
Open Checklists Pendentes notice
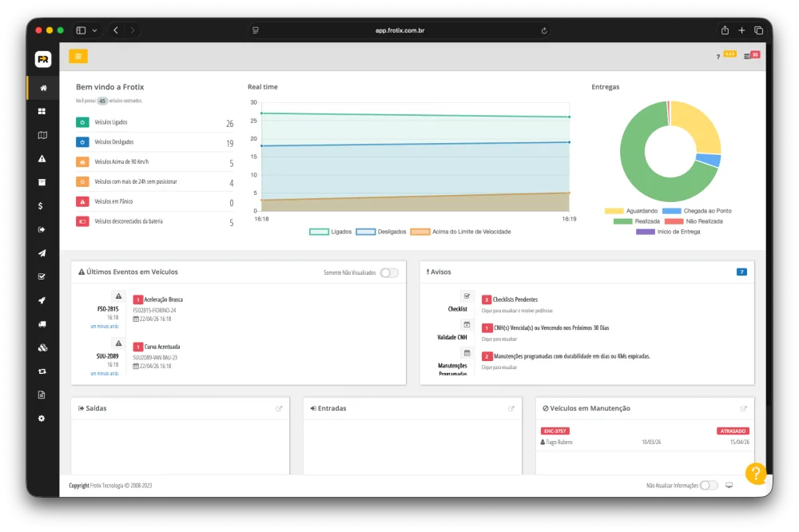tap(515, 300)
